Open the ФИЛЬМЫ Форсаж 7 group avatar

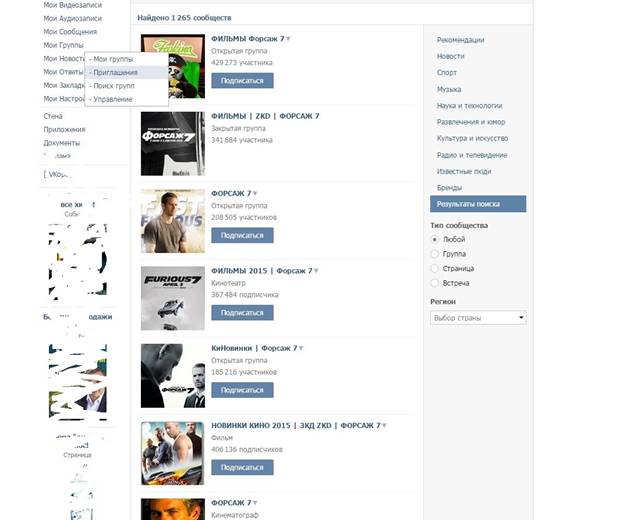(173, 66)
